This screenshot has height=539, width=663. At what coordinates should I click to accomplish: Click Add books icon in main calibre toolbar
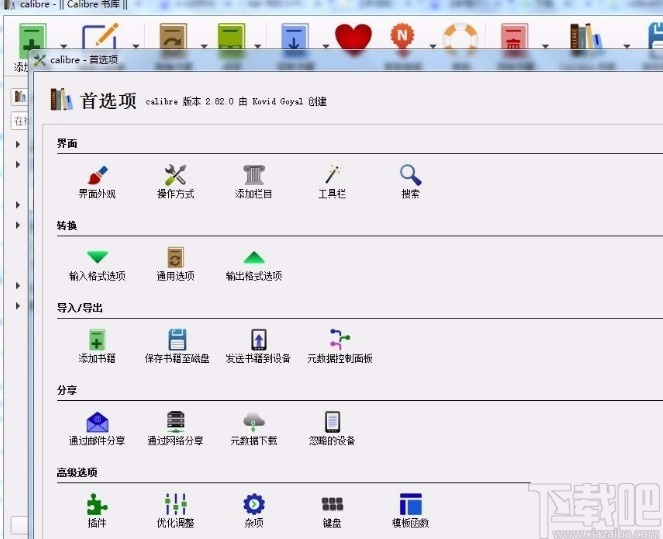[x=32, y=37]
